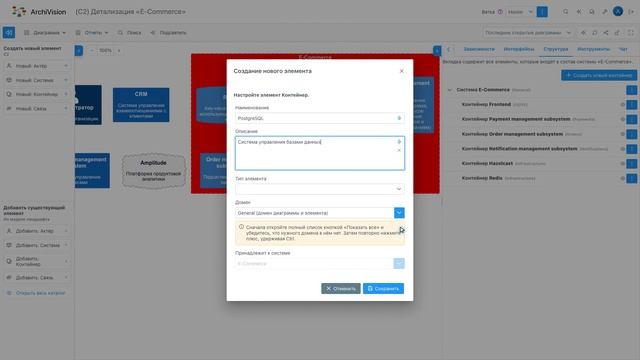The image size is (640, 360).
Task: Click the user avatar in header
Action: 618,11
